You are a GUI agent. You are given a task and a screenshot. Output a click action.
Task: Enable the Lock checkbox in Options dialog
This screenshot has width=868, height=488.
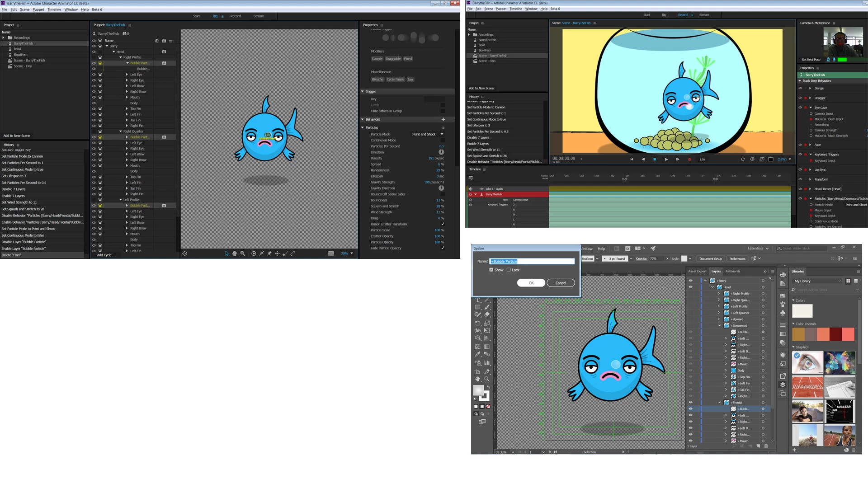(509, 270)
